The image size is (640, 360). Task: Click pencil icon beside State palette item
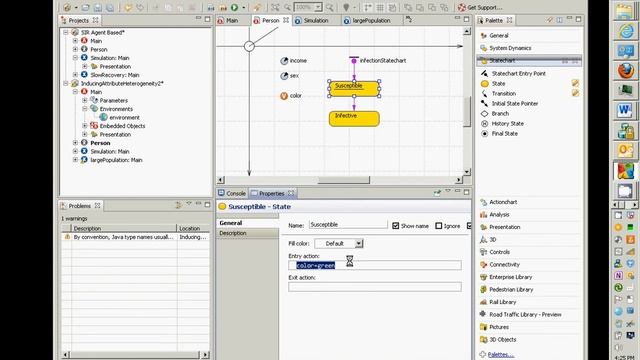pyautogui.click(x=575, y=83)
